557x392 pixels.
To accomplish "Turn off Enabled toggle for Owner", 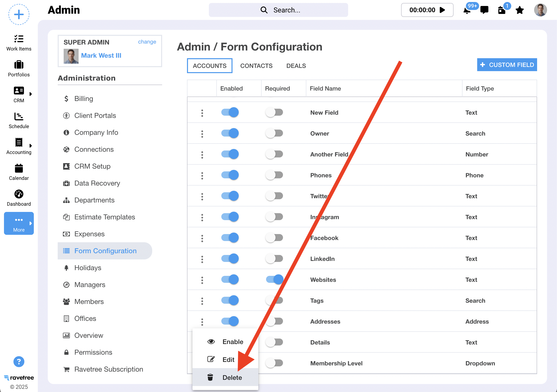I will pos(230,133).
